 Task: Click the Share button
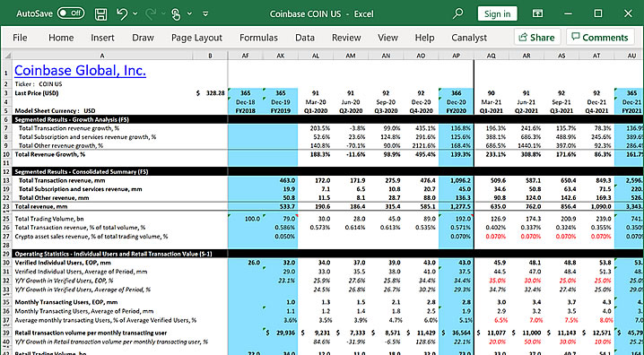click(x=537, y=38)
